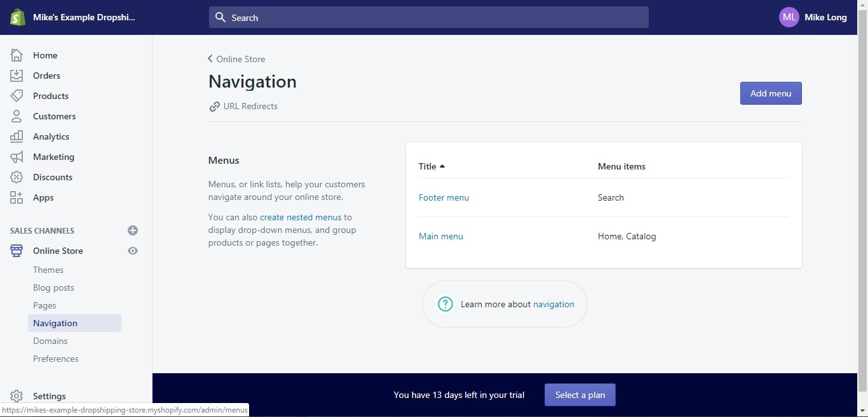Open Customers via the person icon
Viewport: 868px width, 417px height.
click(17, 116)
